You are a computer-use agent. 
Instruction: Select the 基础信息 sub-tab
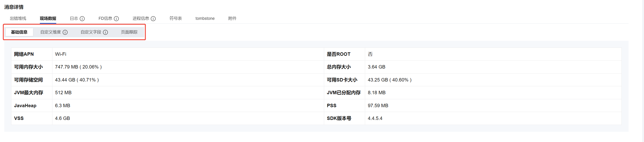(19, 32)
